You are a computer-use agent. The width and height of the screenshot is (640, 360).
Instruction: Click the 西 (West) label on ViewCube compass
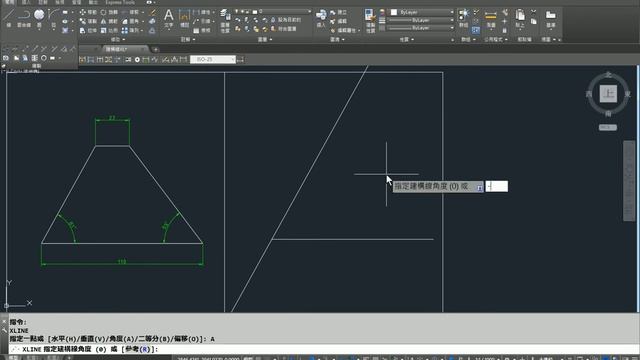[x=589, y=94]
